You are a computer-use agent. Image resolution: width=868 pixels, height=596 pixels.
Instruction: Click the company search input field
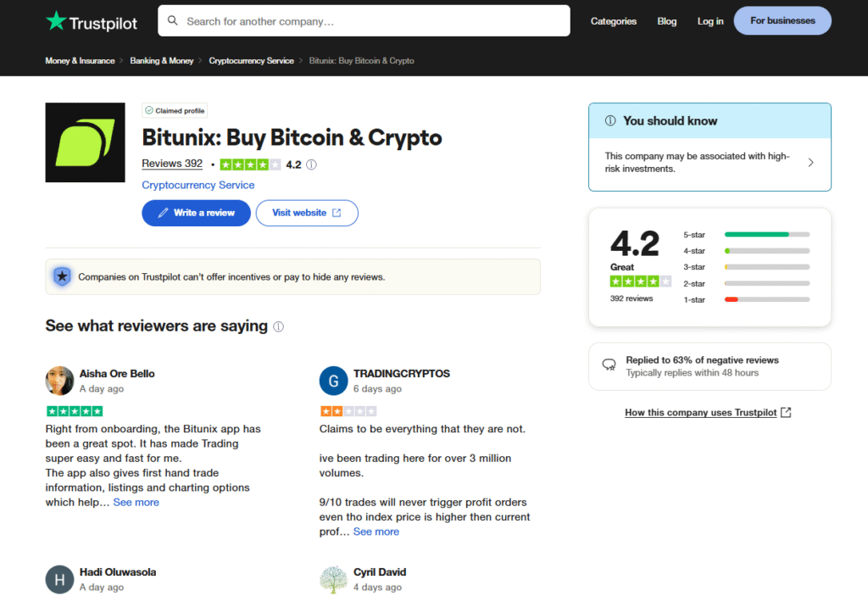point(363,19)
